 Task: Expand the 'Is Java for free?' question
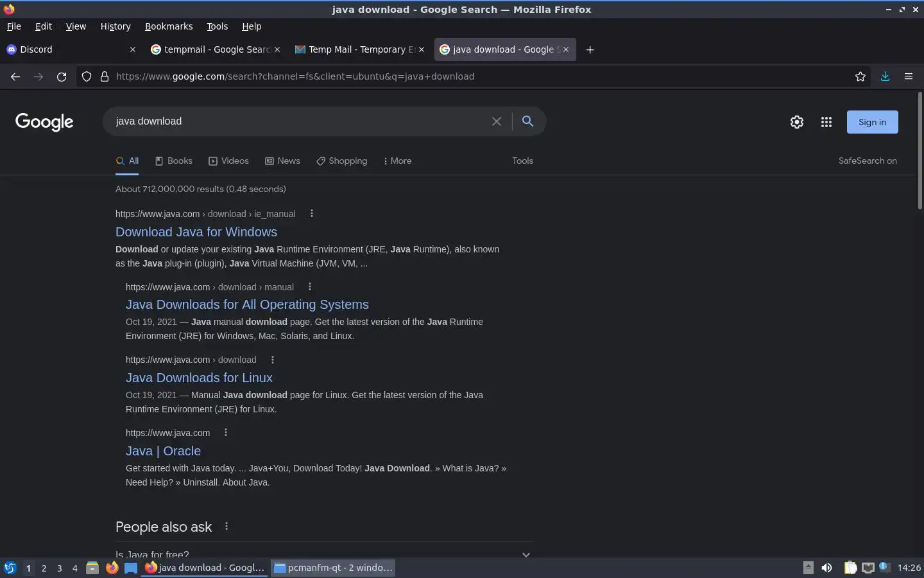[x=325, y=554]
